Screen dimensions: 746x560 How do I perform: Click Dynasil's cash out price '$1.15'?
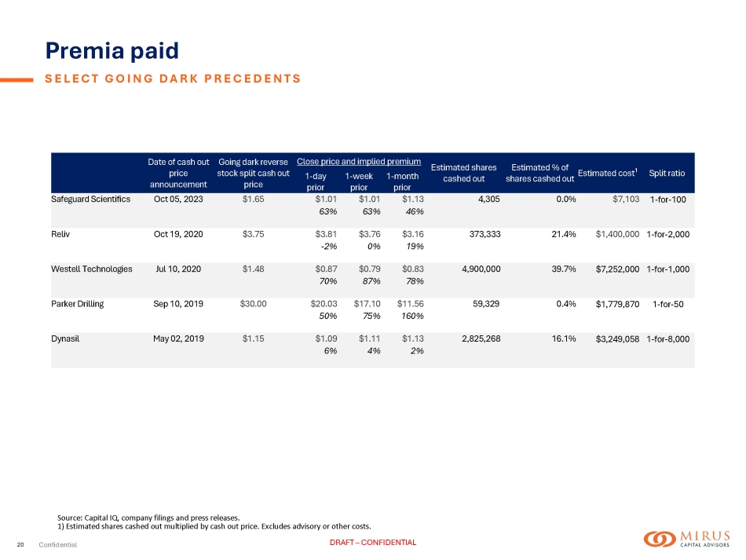tap(253, 339)
